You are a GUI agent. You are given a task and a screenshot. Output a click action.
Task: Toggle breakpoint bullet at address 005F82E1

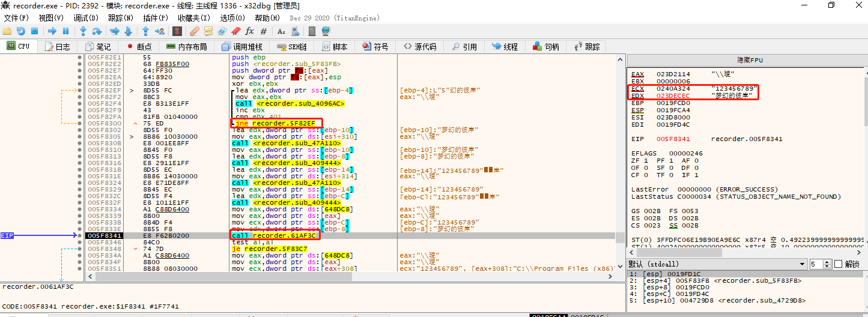[x=79, y=58]
